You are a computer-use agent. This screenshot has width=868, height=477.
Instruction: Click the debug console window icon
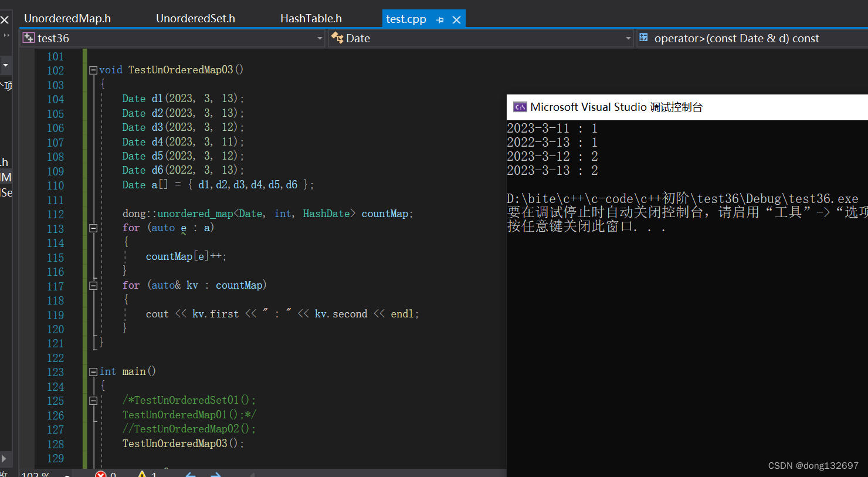click(520, 107)
